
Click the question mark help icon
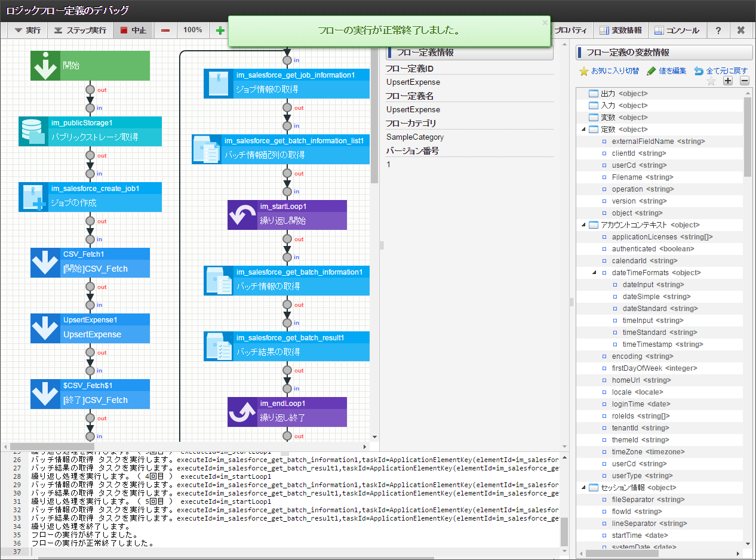point(718,30)
